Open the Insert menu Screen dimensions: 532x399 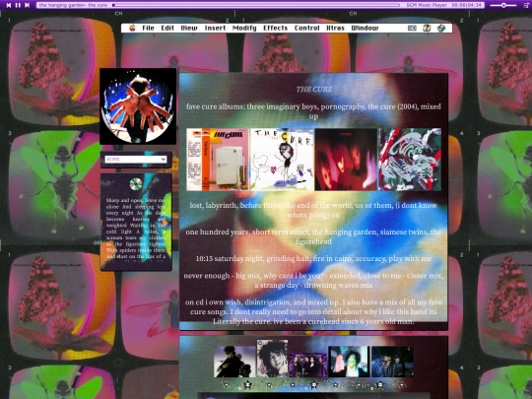(215, 28)
